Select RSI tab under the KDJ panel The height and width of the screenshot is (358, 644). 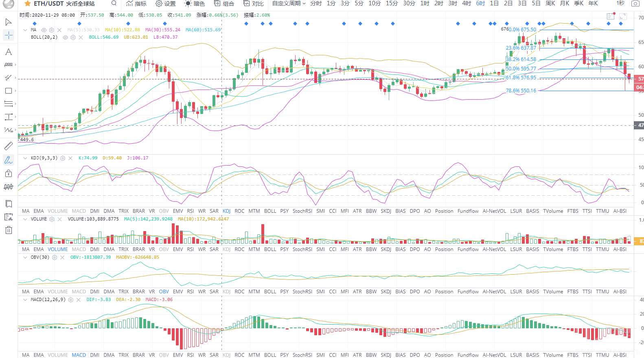click(x=190, y=211)
